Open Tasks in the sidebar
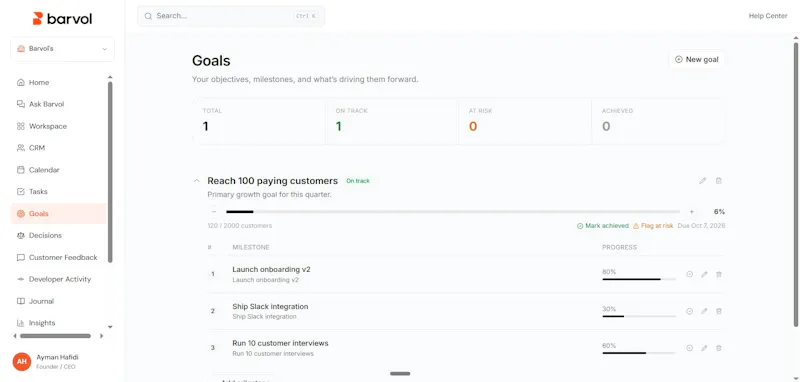The height and width of the screenshot is (382, 800). point(58,192)
